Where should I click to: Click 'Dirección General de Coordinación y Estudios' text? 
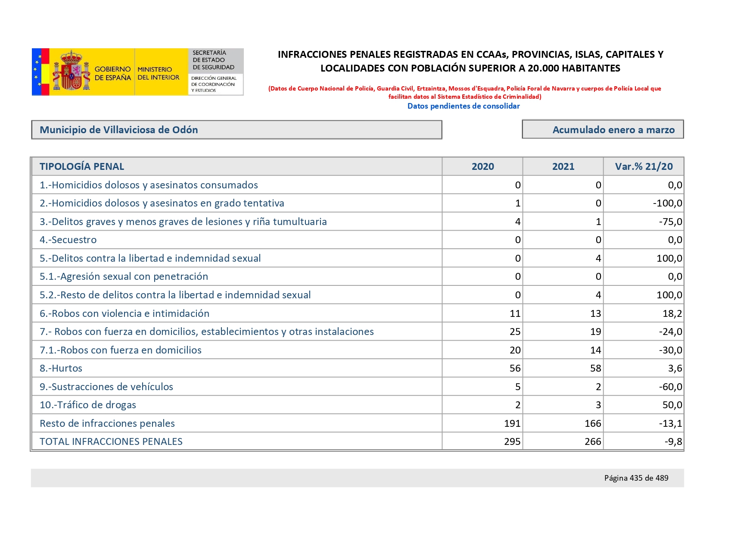click(214, 84)
